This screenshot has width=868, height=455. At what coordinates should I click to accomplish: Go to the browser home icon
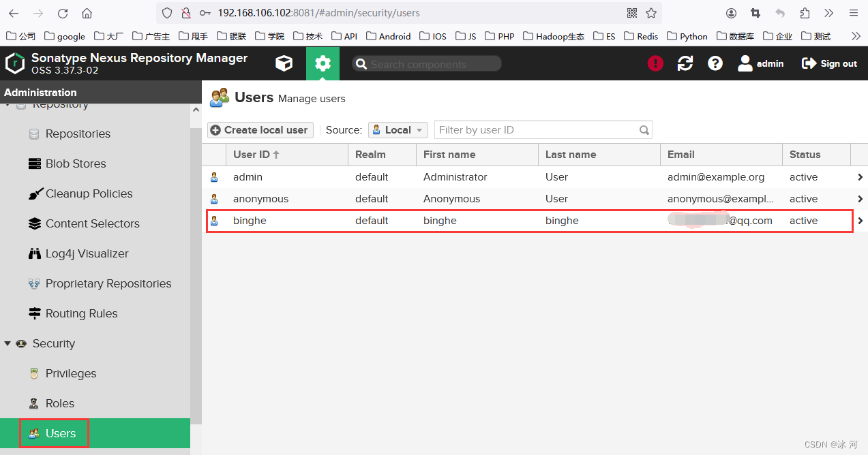(87, 13)
